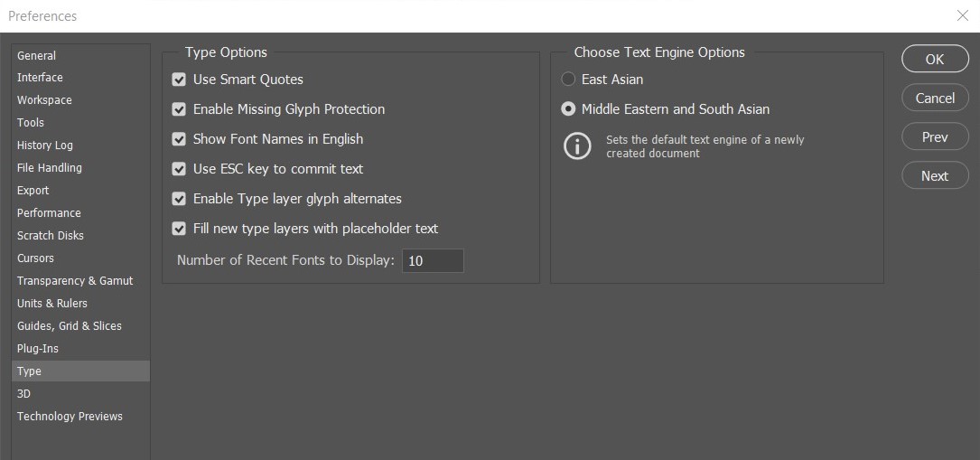Select Transparency & Gamut in the sidebar
Image resolution: width=980 pixels, height=460 pixels.
pyautogui.click(x=75, y=281)
